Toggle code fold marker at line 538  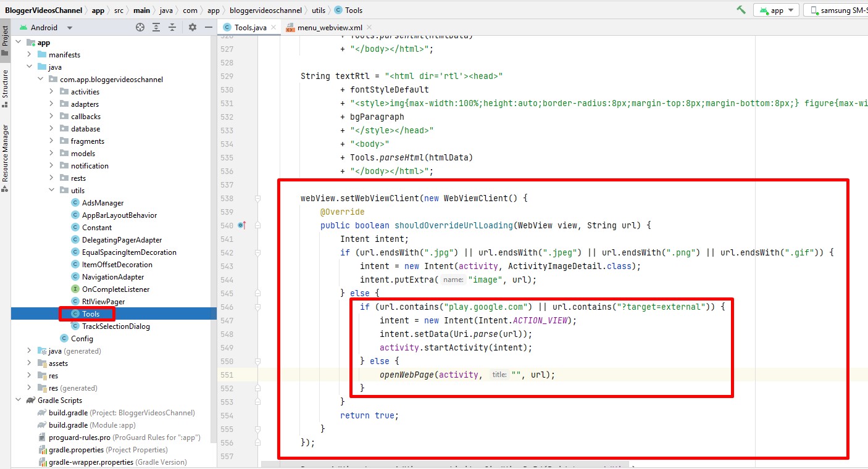click(x=257, y=198)
